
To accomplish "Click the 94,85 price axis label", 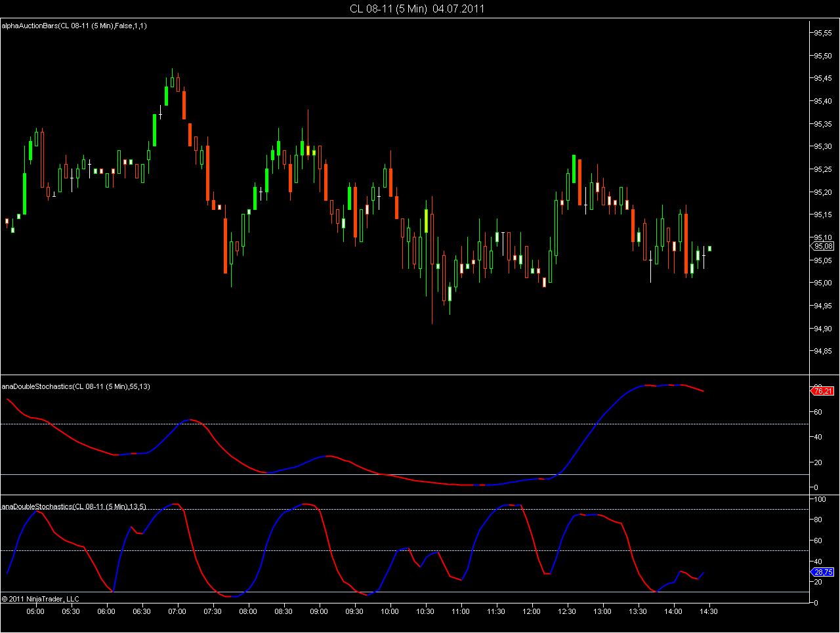I will [x=823, y=351].
